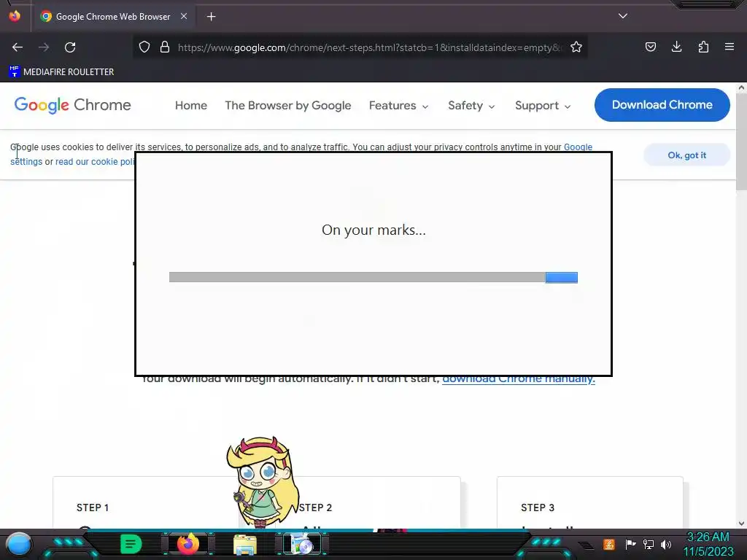Expand the Safety dropdown menu
Screen dimensions: 747x560
[471, 105]
